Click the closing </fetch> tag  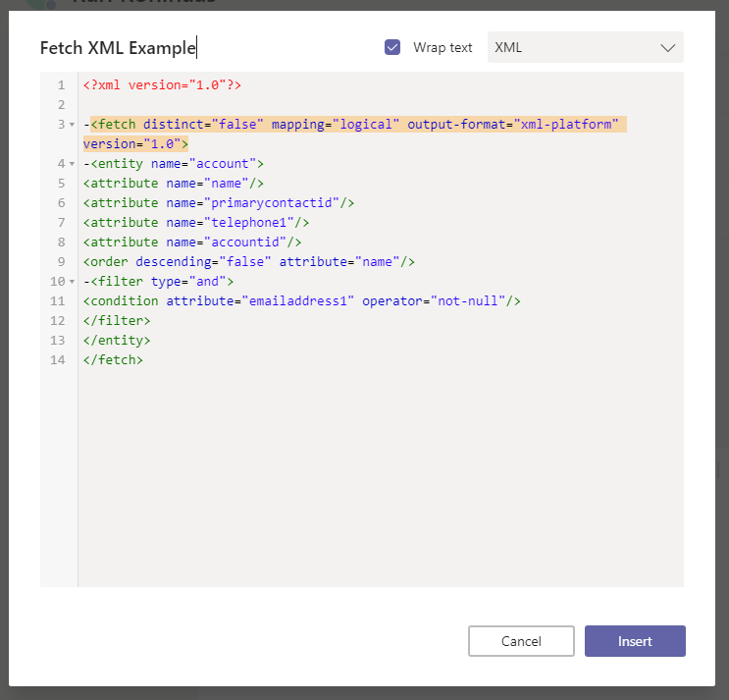(x=113, y=359)
